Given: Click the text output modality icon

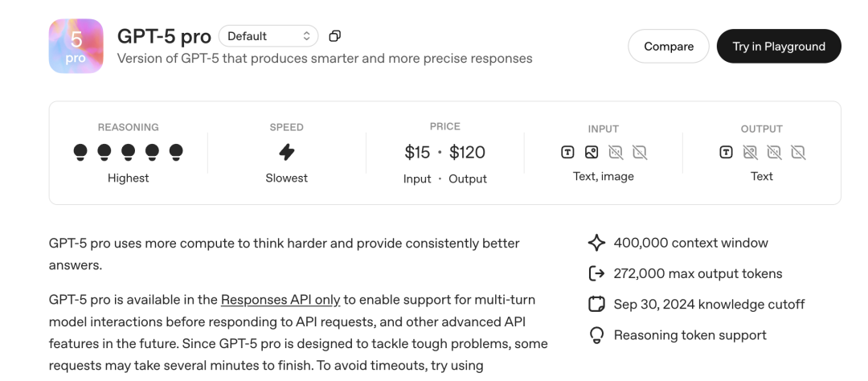Looking at the screenshot, I should pos(726,152).
